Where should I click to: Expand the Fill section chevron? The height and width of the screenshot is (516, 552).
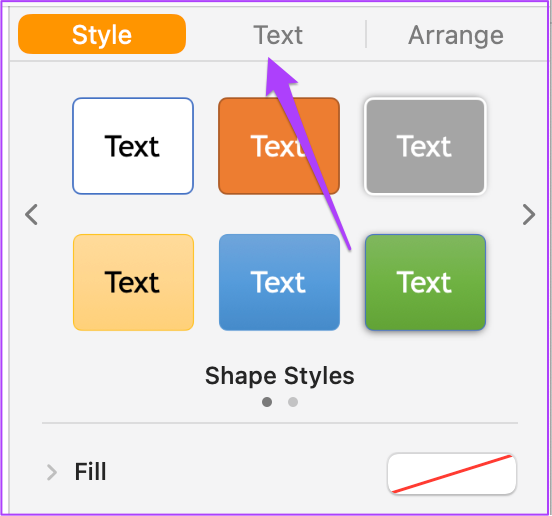[52, 472]
